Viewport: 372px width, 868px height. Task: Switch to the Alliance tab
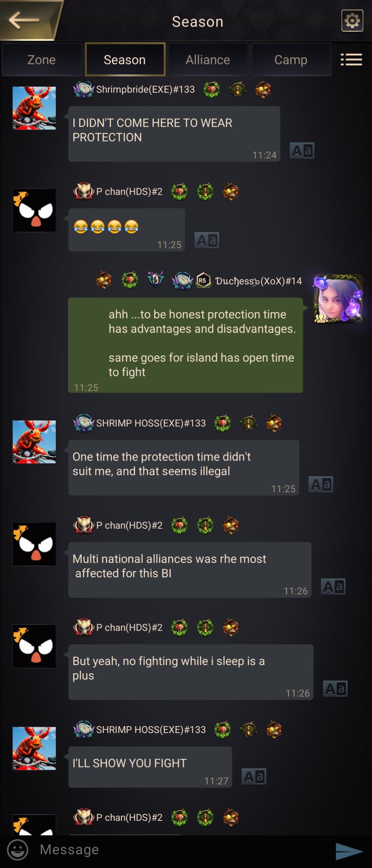click(x=208, y=60)
